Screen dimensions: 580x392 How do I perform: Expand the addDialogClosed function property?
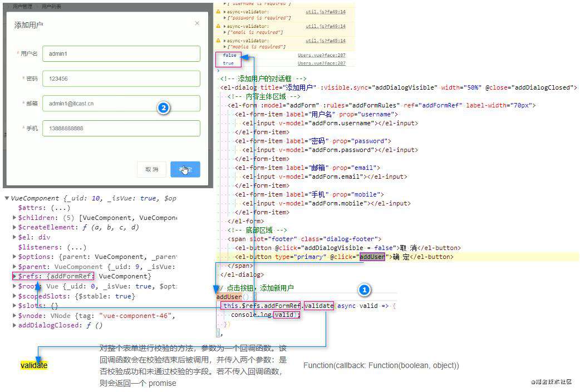(x=14, y=325)
